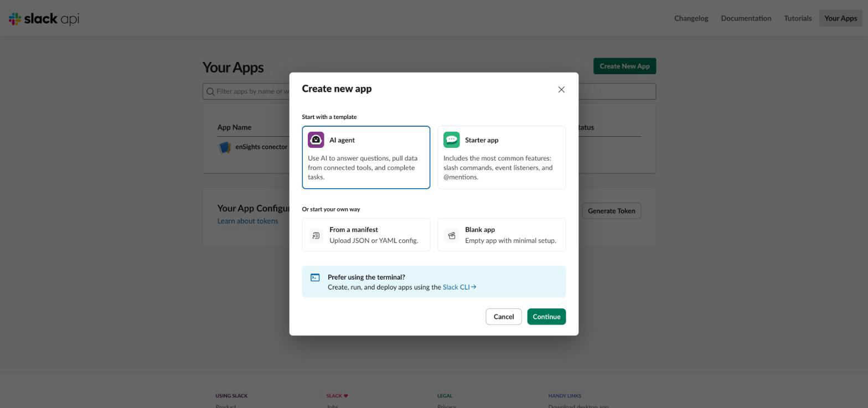Focus the Filter apps search field

429,91
